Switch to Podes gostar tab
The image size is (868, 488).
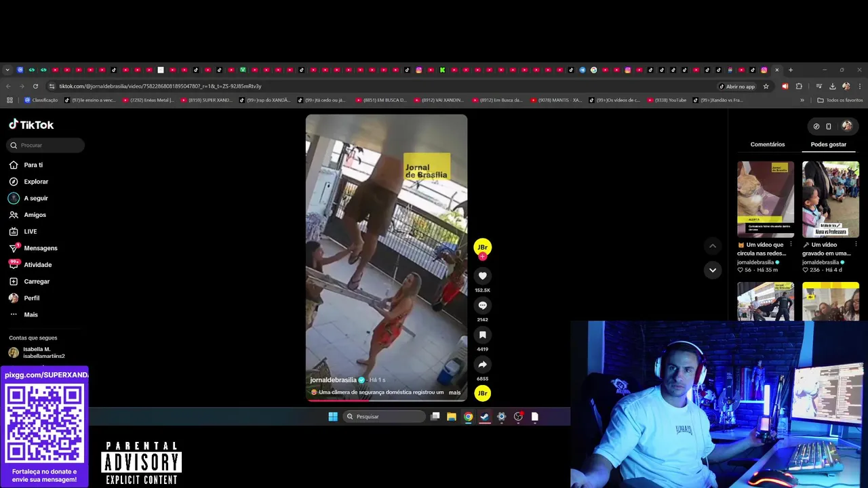(x=829, y=144)
